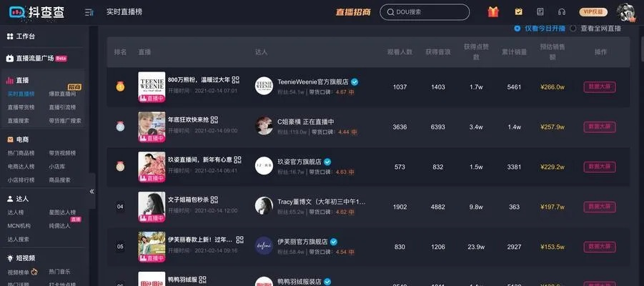Viewport: 644px width, 286px height.
Task: Open the user avatar in top bar
Action: pyautogui.click(x=626, y=12)
